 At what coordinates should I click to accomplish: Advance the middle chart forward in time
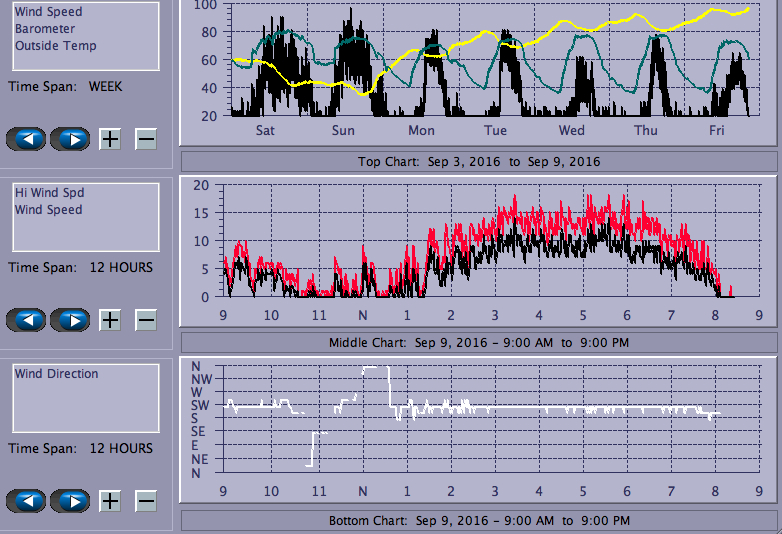pos(70,320)
